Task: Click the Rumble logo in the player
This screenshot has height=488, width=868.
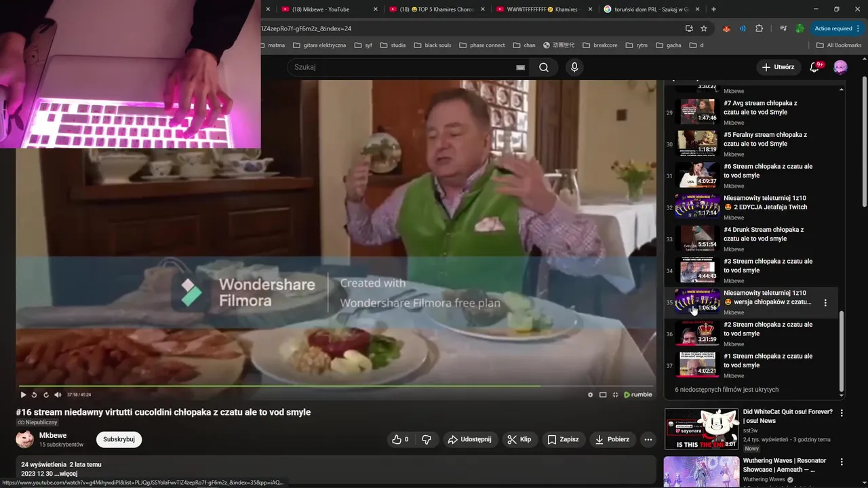Action: [x=638, y=394]
